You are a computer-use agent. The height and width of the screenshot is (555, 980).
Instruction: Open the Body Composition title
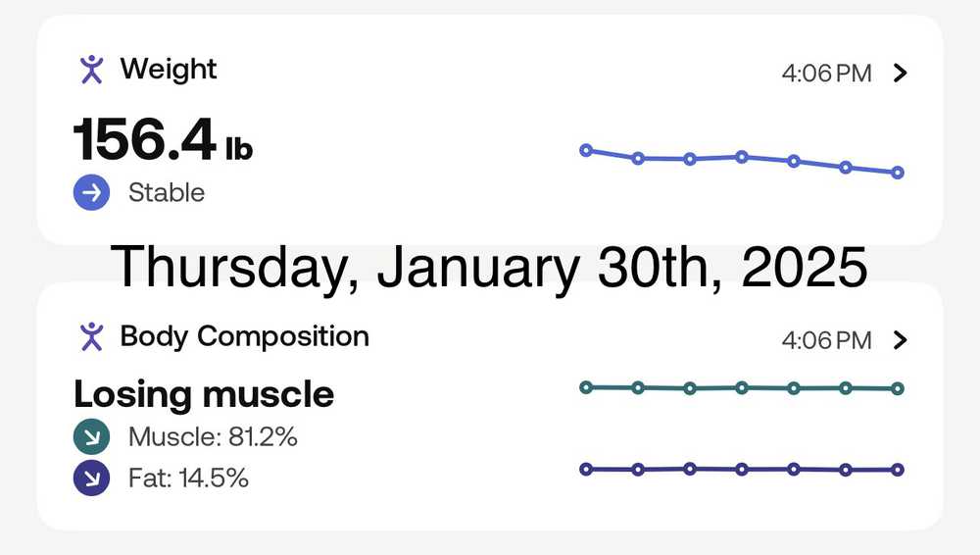pyautogui.click(x=244, y=336)
